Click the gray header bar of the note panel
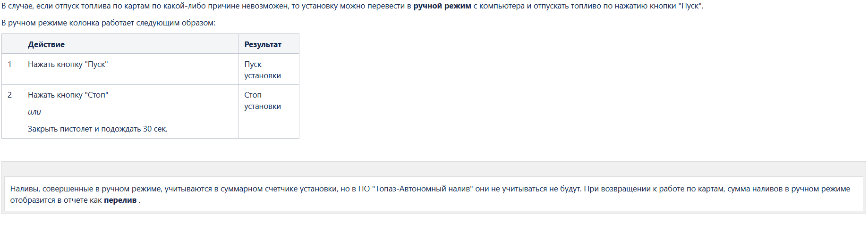 pyautogui.click(x=434, y=168)
